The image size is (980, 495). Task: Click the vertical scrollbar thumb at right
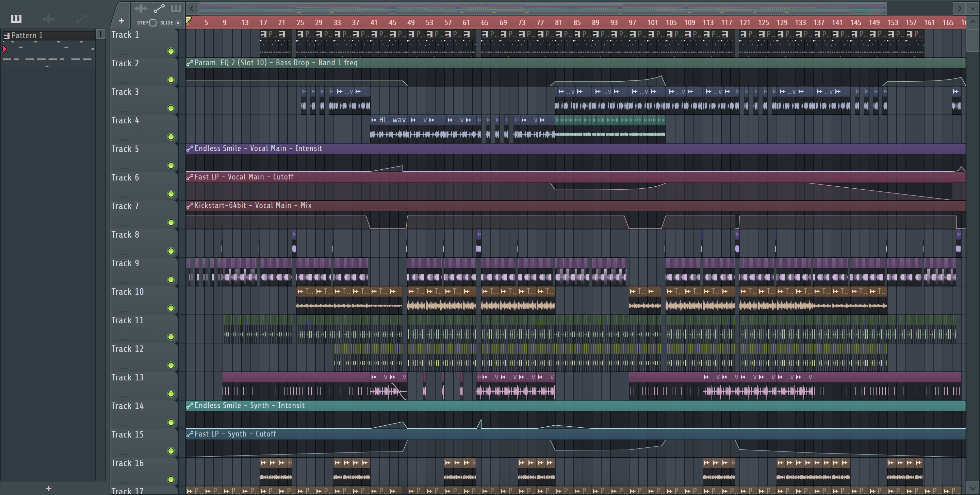(973, 40)
